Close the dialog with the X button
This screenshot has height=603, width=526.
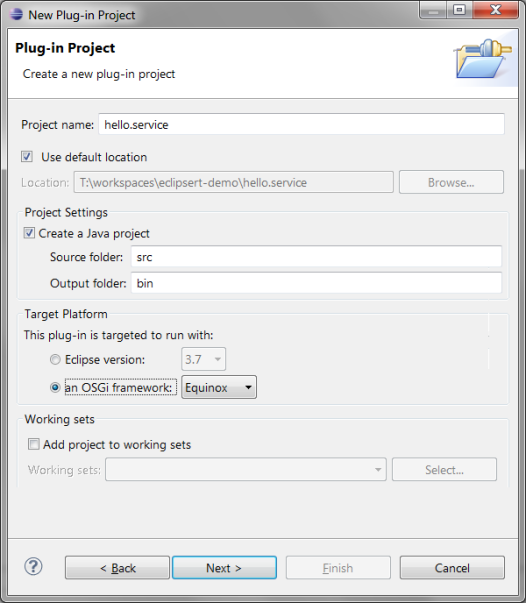pos(496,10)
